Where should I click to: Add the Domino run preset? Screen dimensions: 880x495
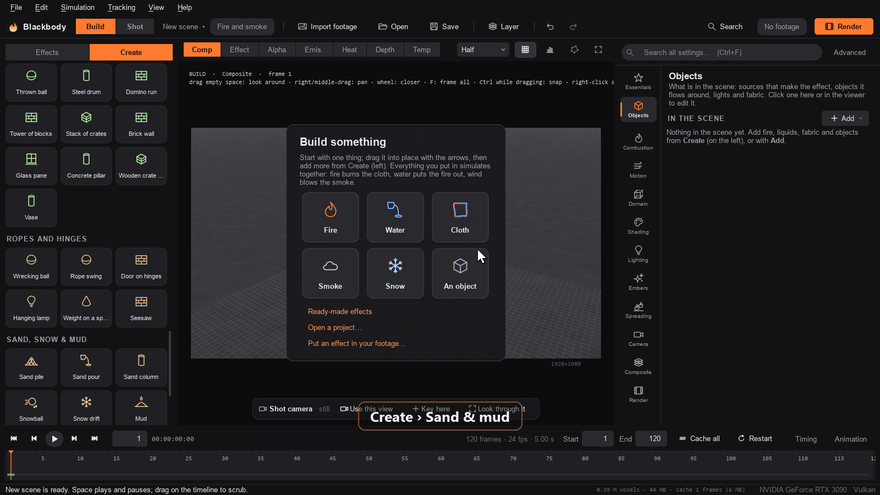(141, 82)
